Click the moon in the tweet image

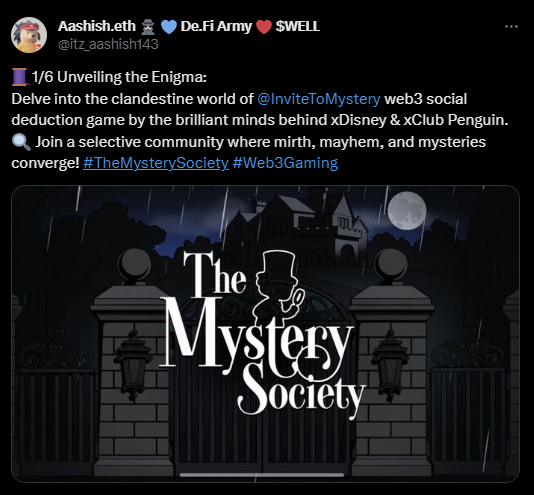coord(407,211)
